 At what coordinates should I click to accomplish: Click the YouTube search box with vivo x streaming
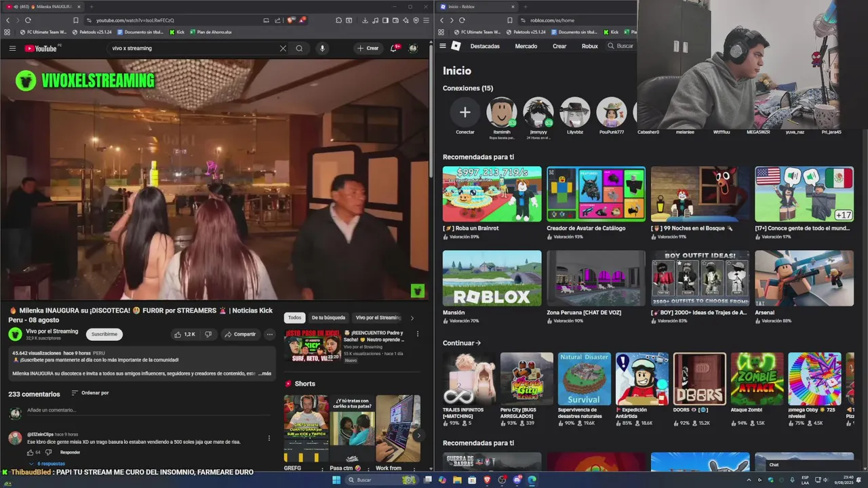pos(193,48)
